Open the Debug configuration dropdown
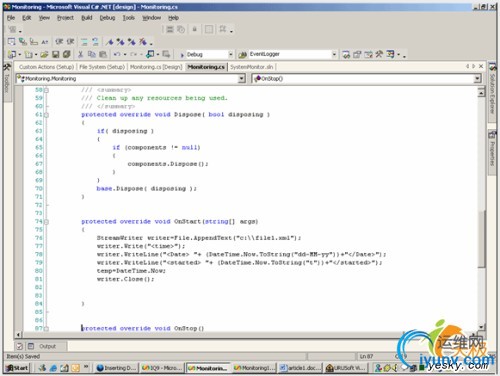This screenshot has width=500, height=376. coord(230,54)
